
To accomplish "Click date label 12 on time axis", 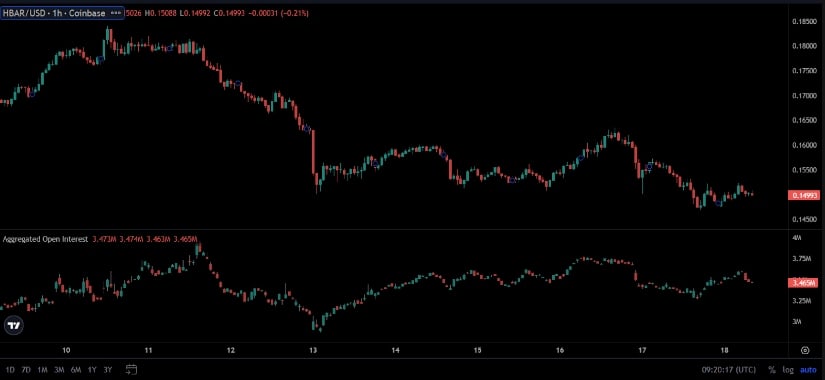I will pyautogui.click(x=230, y=350).
